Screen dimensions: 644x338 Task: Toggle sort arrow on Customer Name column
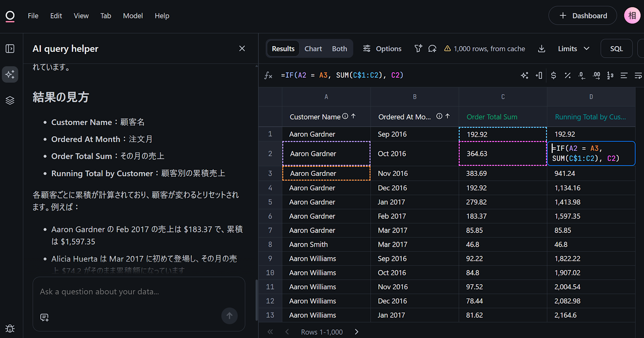pyautogui.click(x=354, y=116)
